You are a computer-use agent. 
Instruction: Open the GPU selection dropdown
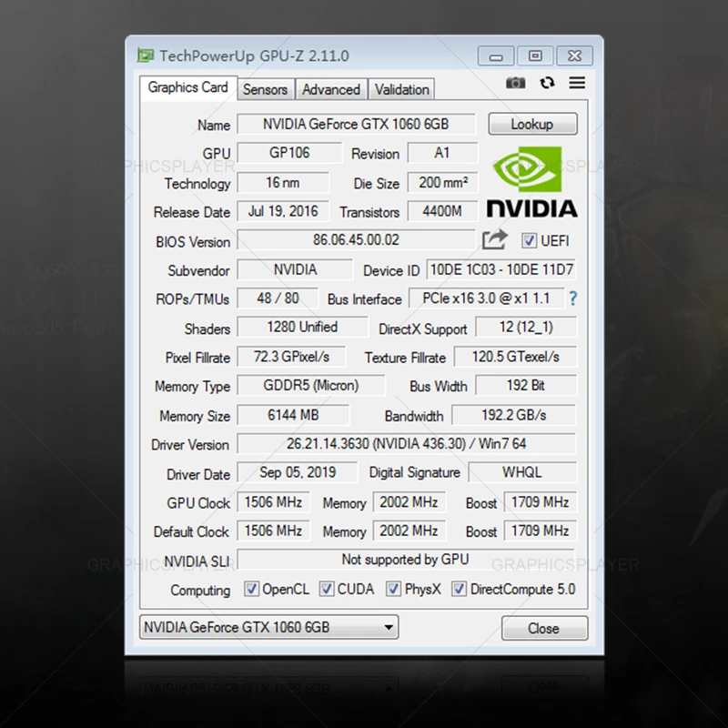[x=268, y=627]
